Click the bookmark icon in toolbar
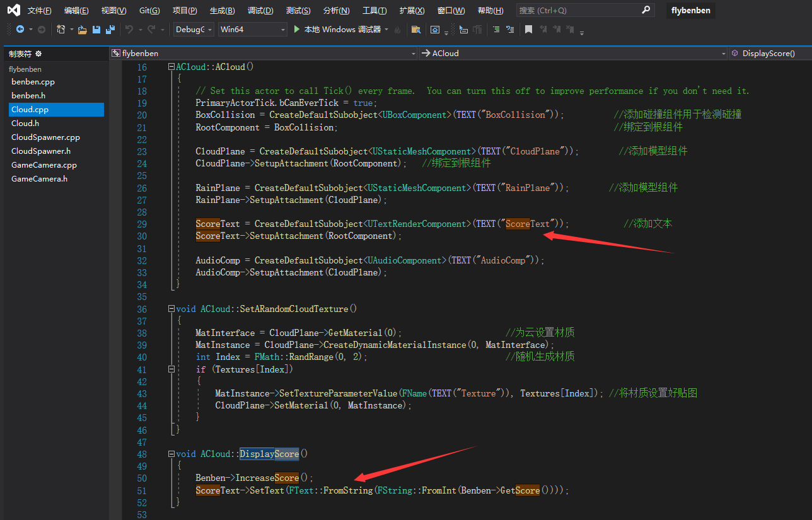This screenshot has height=520, width=812. pyautogui.click(x=528, y=30)
